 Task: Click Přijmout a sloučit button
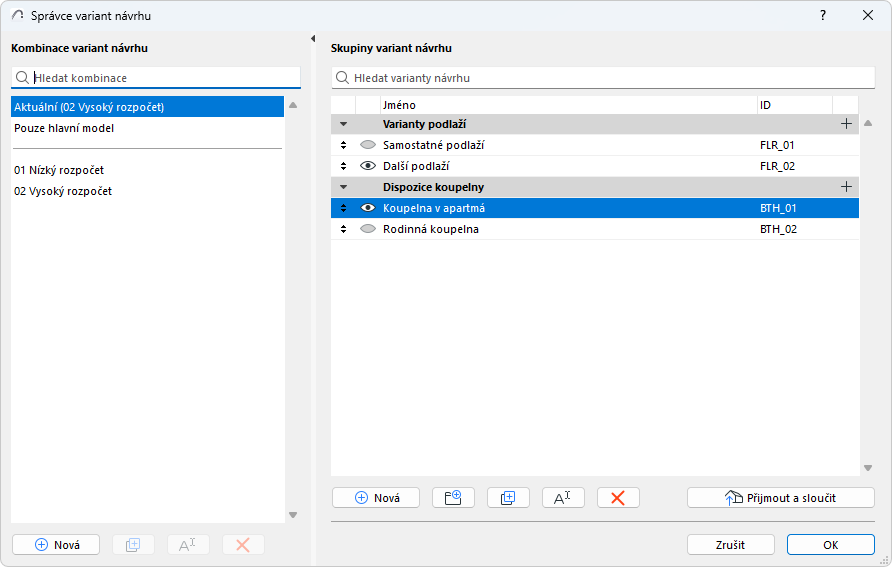[780, 498]
